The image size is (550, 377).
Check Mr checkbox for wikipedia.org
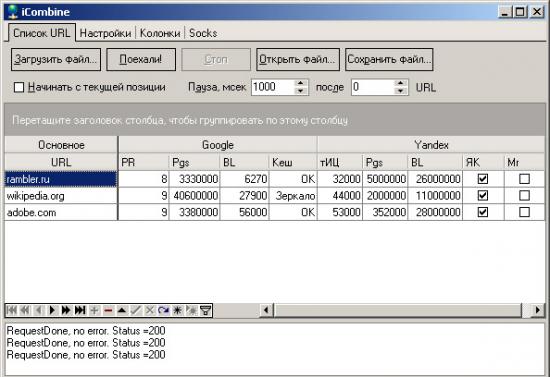524,195
